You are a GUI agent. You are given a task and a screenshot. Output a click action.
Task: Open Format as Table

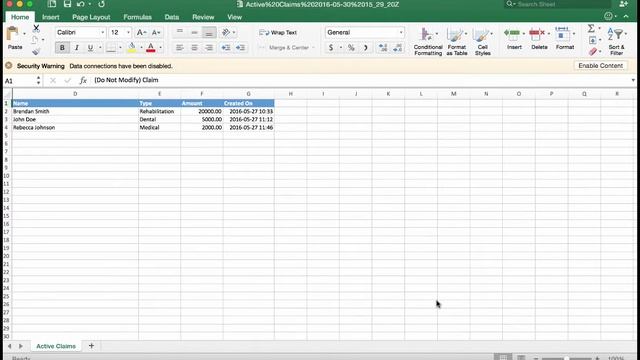[456, 42]
